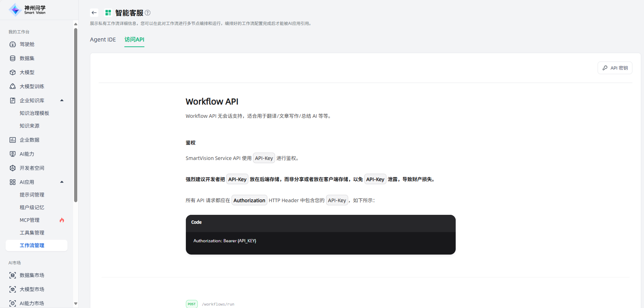Click the AI能力市场 icon
Image resolution: width=644 pixels, height=308 pixels.
[x=13, y=303]
